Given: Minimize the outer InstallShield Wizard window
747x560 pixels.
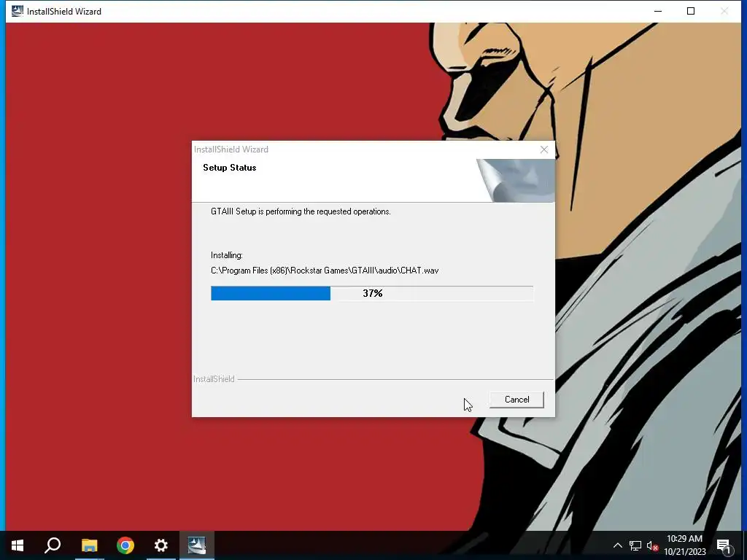Looking at the screenshot, I should tap(658, 11).
